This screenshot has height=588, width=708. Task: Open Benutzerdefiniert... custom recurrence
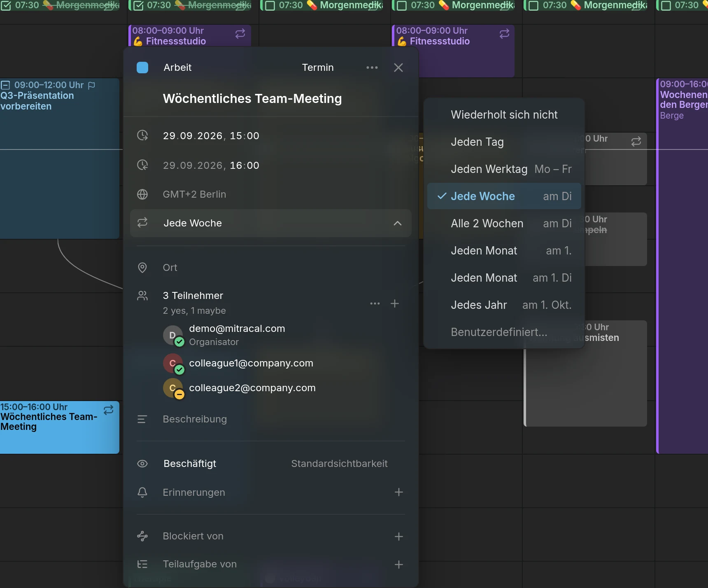pyautogui.click(x=504, y=332)
